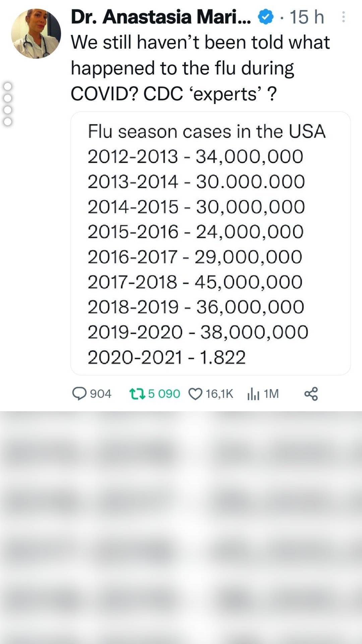Click the 1M views count
Viewport: 362px width, 644px height.
click(x=271, y=393)
